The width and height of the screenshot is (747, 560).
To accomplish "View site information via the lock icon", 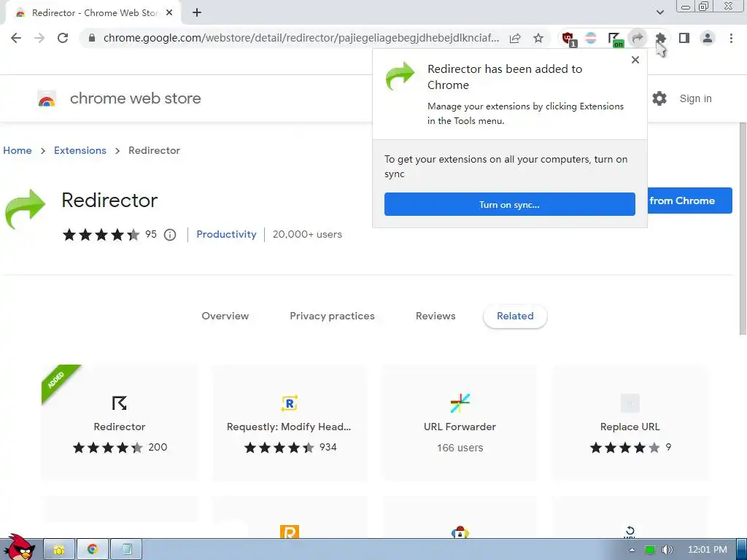I will click(x=92, y=38).
